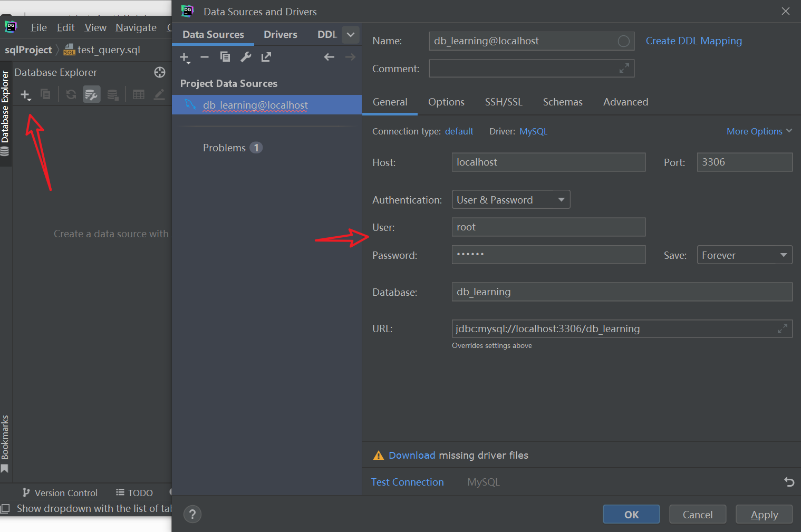Open the Options tab
Image resolution: width=801 pixels, height=532 pixels.
446,102
